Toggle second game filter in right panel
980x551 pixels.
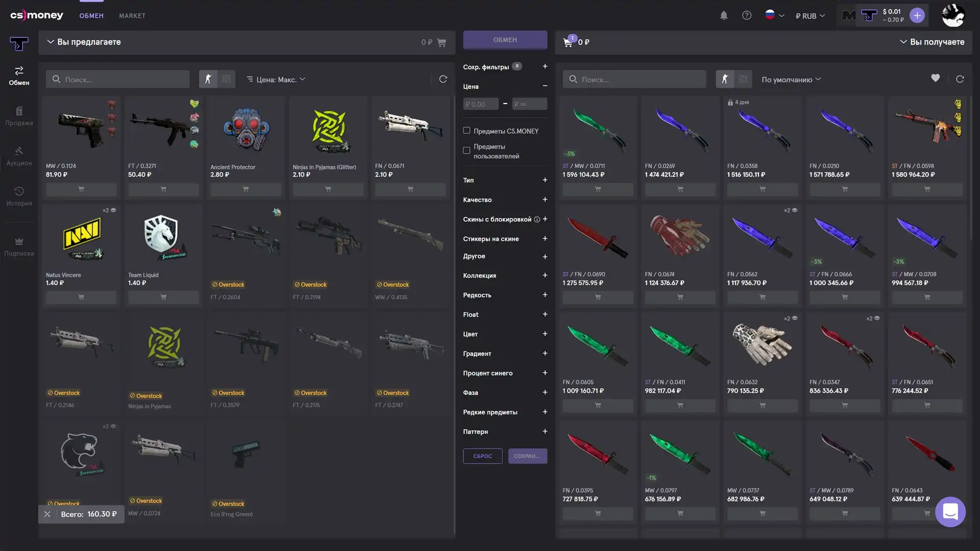(x=743, y=79)
